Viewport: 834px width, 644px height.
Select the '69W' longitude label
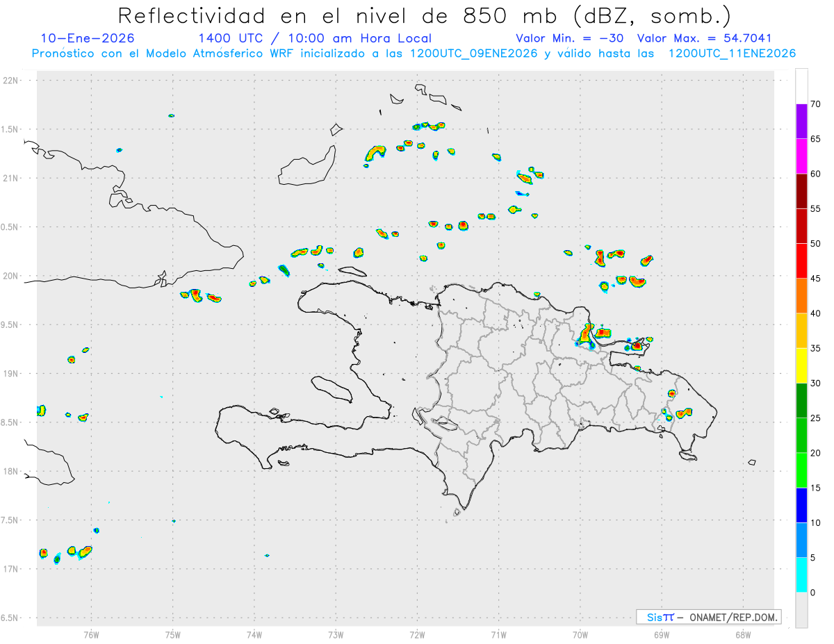tap(662, 634)
